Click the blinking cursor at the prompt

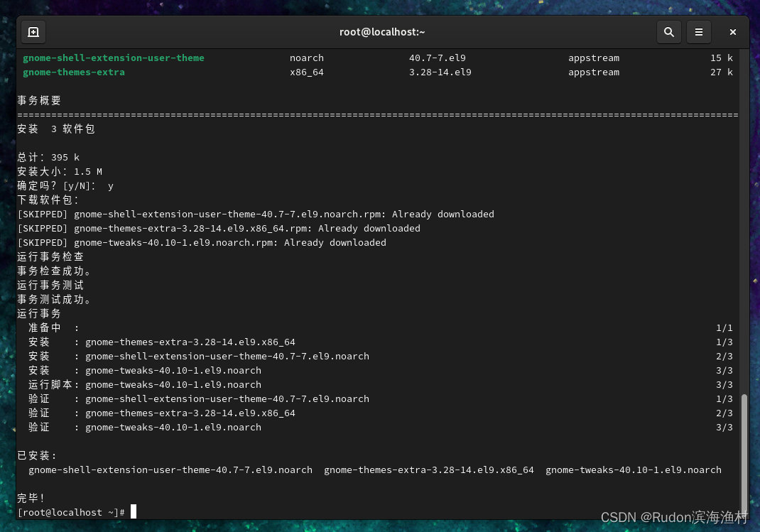point(133,511)
